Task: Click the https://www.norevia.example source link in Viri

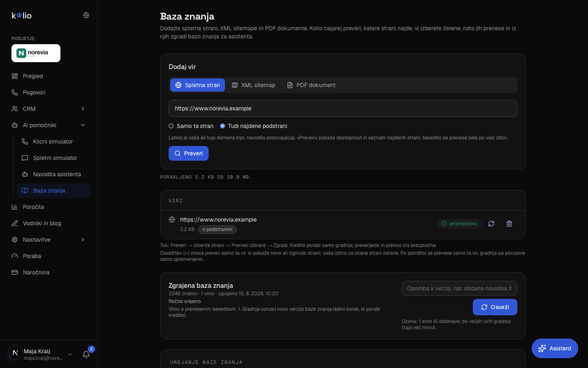Action: pos(218,220)
